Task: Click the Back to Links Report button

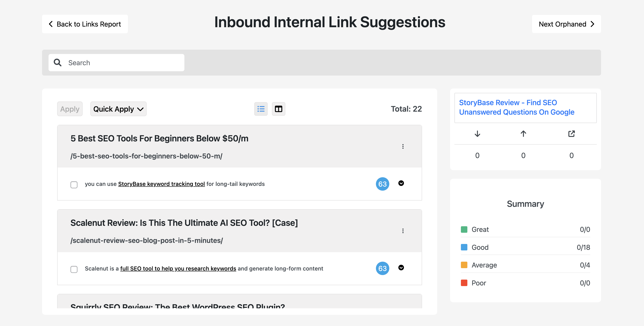Action: click(x=85, y=24)
